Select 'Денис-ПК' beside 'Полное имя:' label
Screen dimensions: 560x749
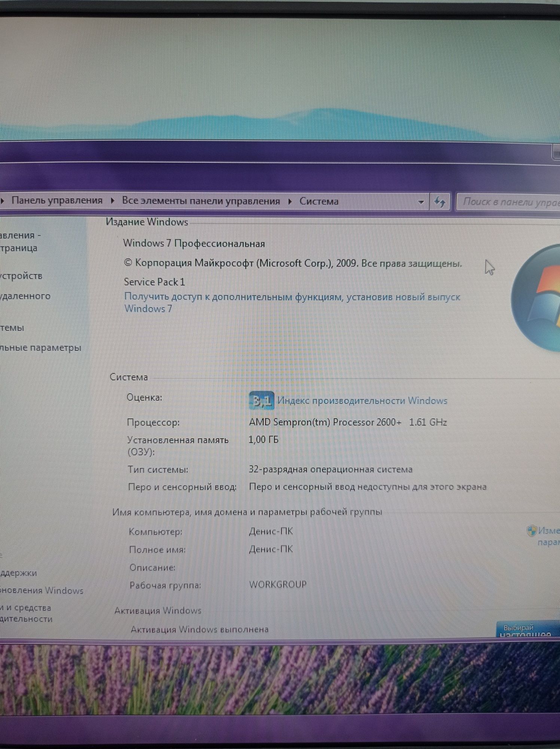pos(271,549)
